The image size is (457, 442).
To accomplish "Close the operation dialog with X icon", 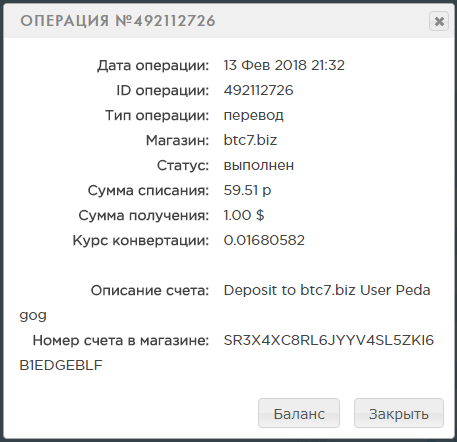I will click(x=439, y=21).
